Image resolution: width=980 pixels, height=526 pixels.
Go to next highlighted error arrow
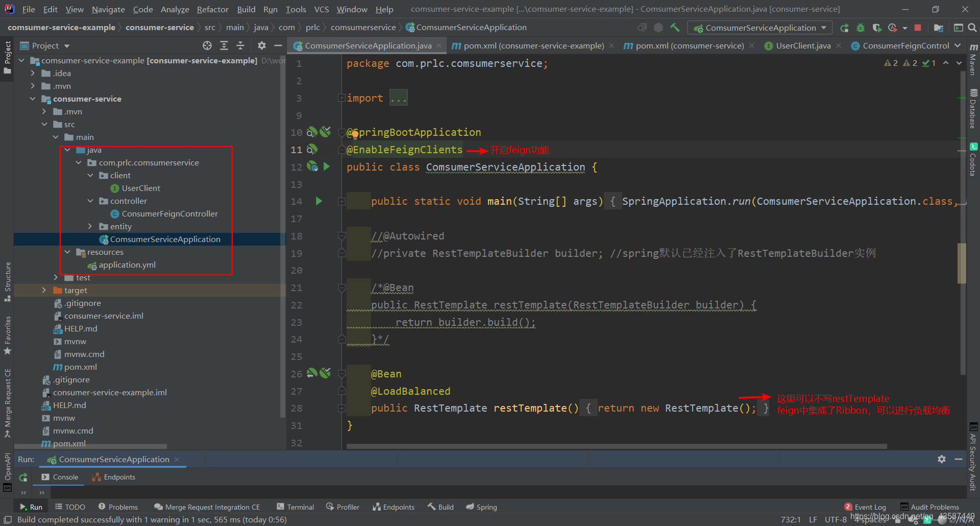(959, 63)
